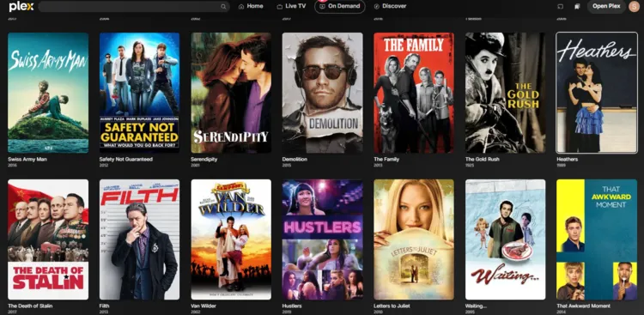Click "The Family" title text

386,160
